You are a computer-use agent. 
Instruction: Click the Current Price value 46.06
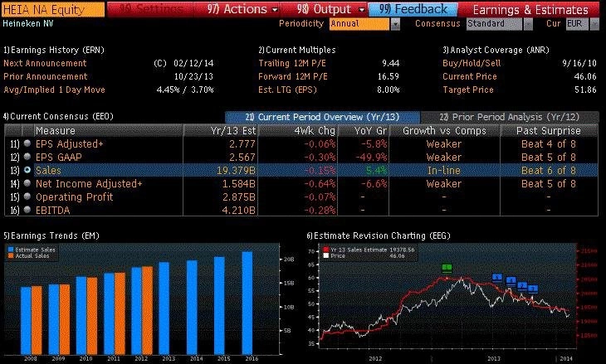[585, 76]
